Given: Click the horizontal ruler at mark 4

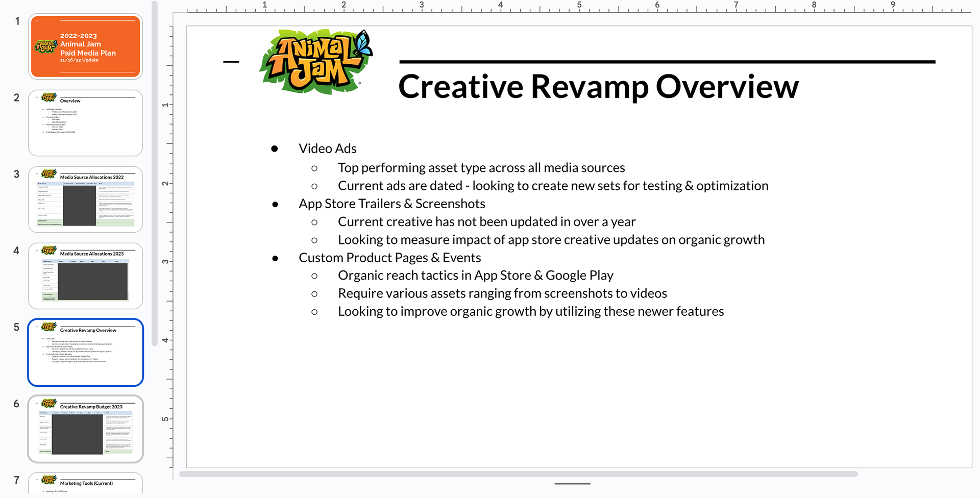Looking at the screenshot, I should tap(500, 6).
